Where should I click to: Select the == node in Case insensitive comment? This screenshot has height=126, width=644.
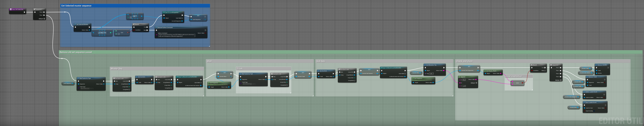point(517,83)
